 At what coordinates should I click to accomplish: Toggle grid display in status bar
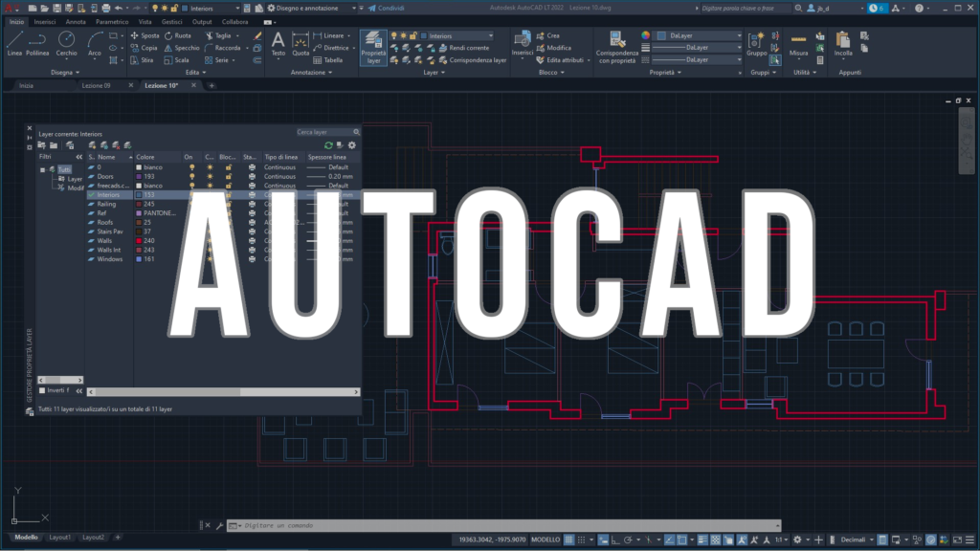568,540
